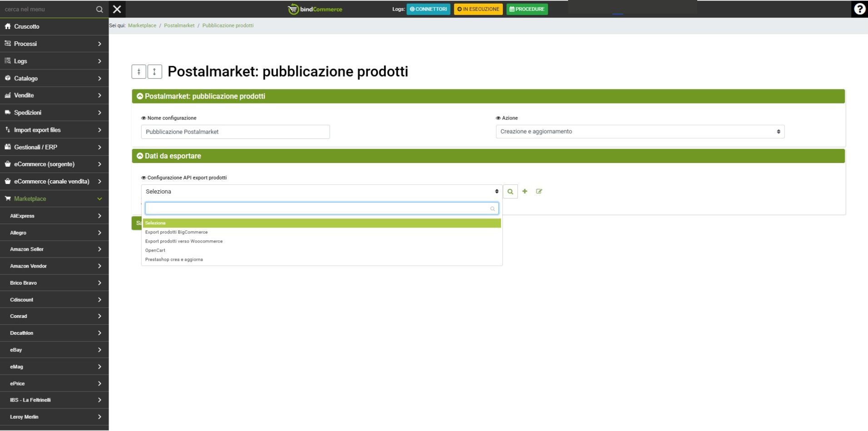Select Export prodotti BigCommerce option
868x431 pixels.
(176, 232)
